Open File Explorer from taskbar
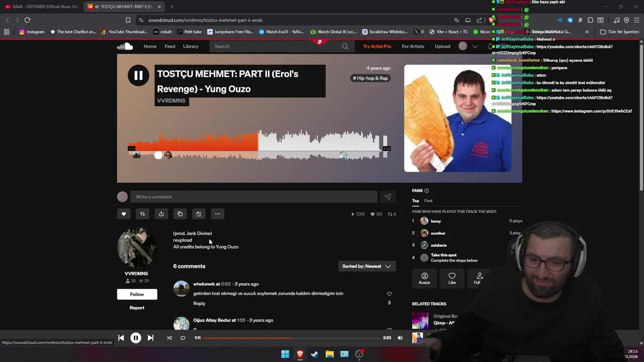644x362 pixels. 330,354
